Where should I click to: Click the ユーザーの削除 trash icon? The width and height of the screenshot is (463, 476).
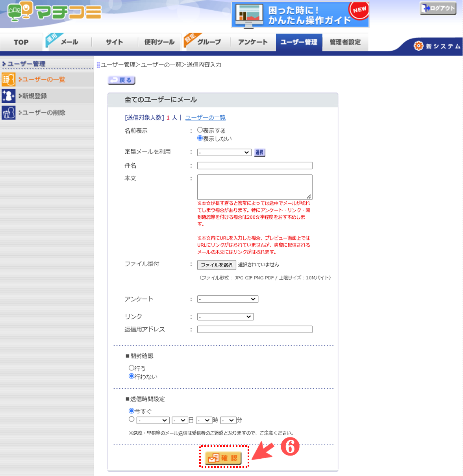pyautogui.click(x=8, y=113)
